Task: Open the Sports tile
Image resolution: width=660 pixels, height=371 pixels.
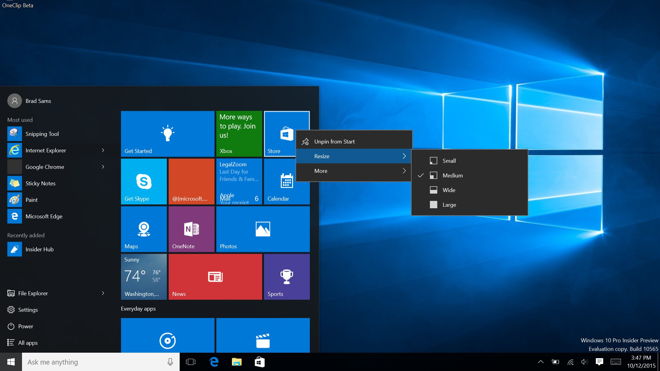Action: [287, 277]
